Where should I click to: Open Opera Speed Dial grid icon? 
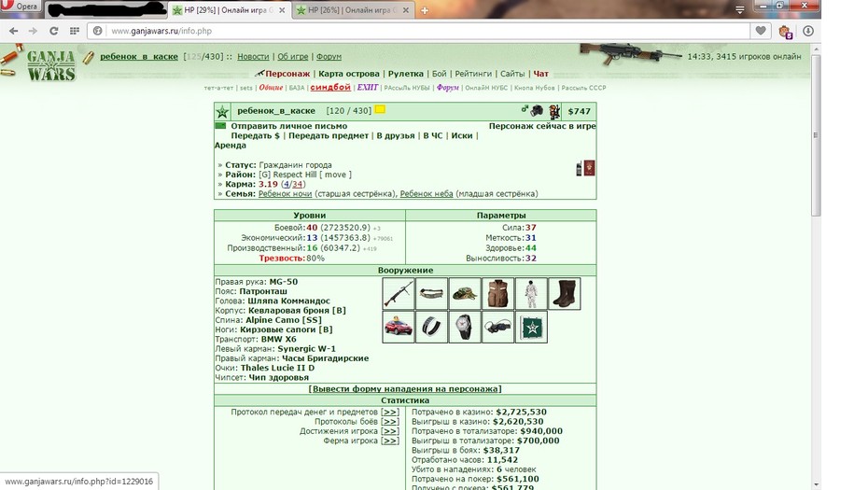tap(74, 31)
